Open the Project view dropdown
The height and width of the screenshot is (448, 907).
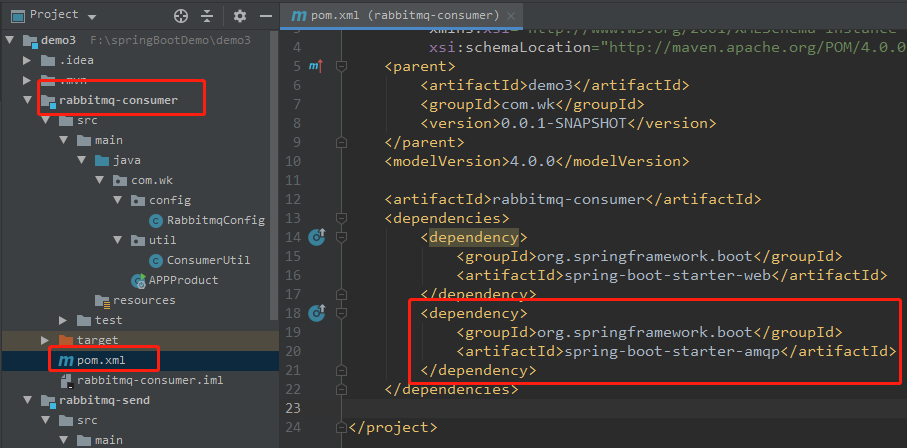point(93,16)
